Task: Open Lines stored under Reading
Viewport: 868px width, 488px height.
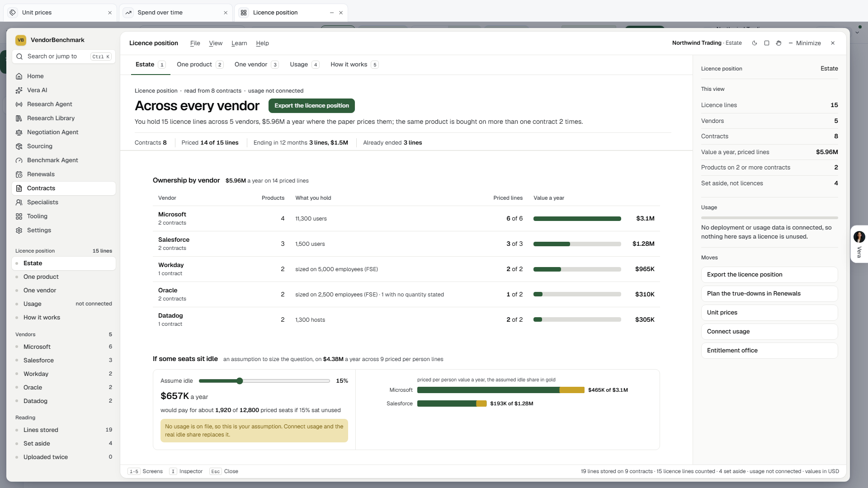Action: click(x=63, y=430)
